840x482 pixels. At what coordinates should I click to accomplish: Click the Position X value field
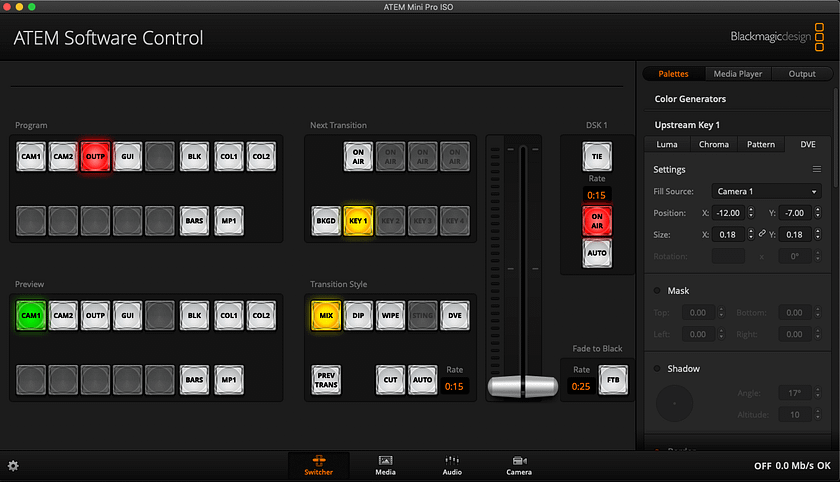pyautogui.click(x=729, y=213)
